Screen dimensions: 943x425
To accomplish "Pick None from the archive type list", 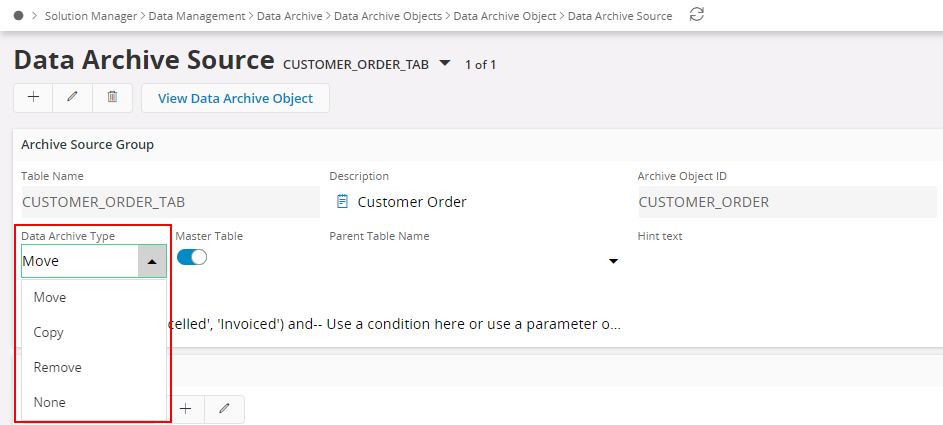I will click(x=49, y=402).
